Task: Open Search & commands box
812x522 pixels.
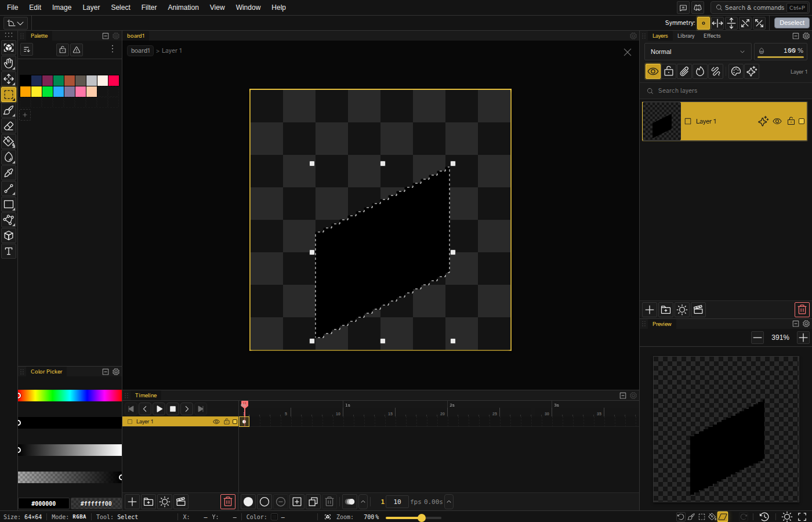Action: [x=759, y=8]
